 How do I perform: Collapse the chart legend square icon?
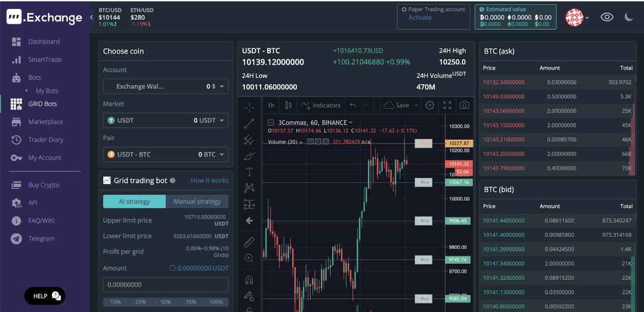271,122
